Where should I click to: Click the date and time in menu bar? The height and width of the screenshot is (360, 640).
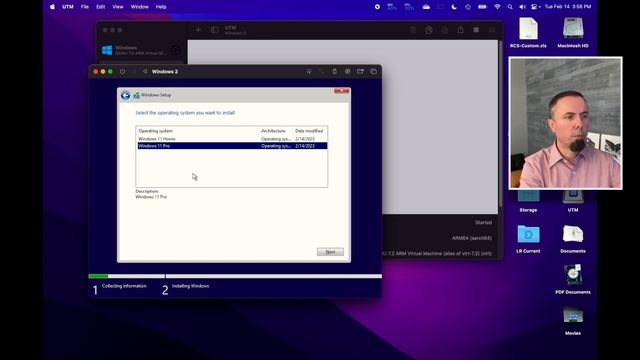coord(568,7)
